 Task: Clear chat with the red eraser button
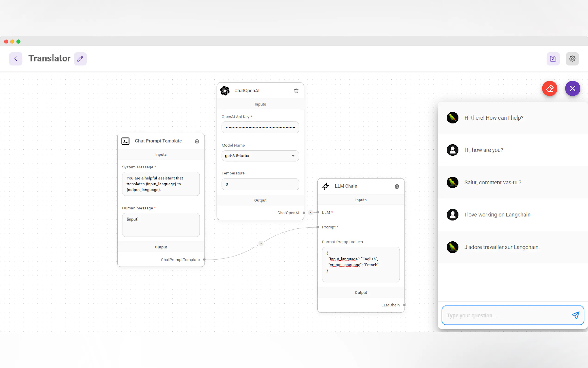550,88
